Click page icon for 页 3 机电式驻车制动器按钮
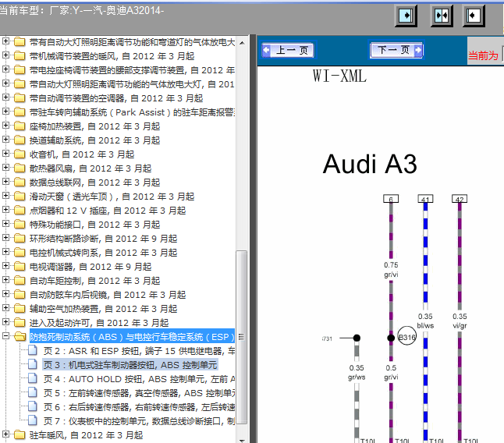Viewport: 504px width, 443px height. (33, 364)
